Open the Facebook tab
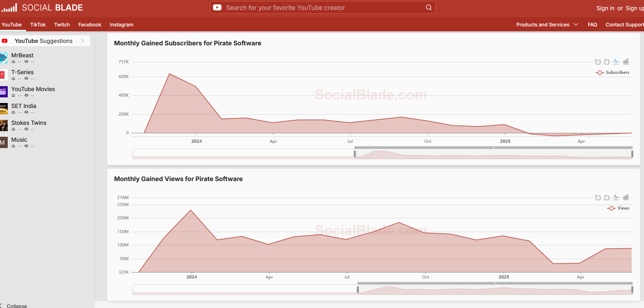 pos(90,25)
